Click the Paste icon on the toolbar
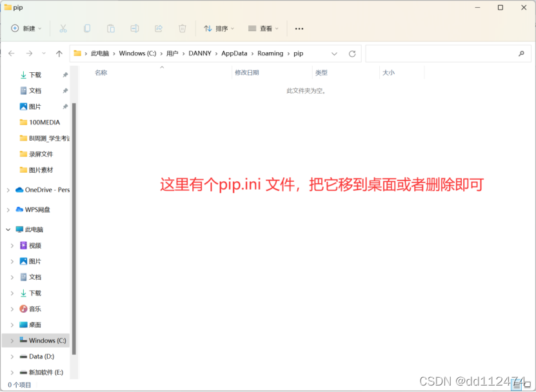Viewport: 536px width, 392px height. (111, 28)
